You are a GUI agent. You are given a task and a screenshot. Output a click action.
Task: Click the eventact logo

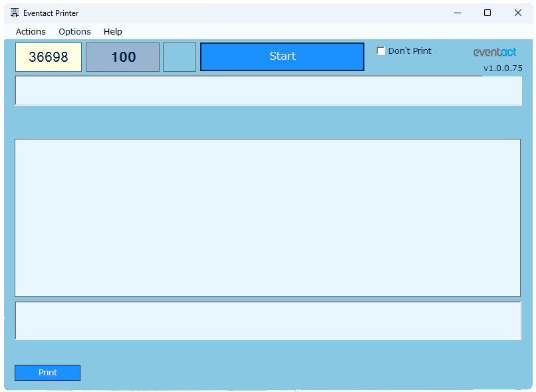point(494,52)
